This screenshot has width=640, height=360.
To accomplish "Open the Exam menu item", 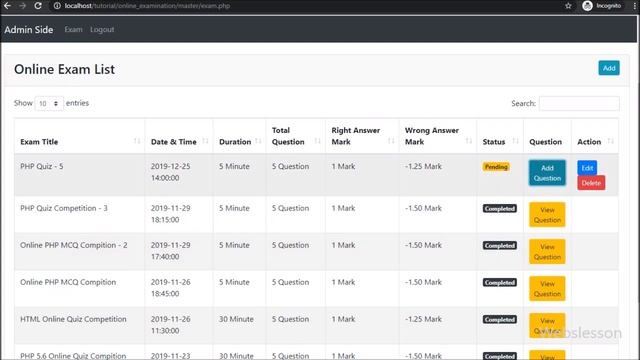I will coord(73,29).
